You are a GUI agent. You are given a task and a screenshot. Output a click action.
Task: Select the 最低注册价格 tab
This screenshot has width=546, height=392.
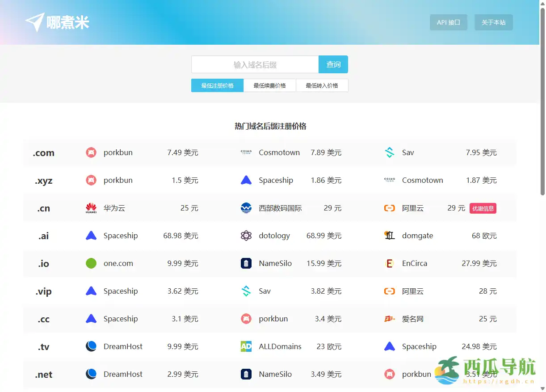click(217, 85)
